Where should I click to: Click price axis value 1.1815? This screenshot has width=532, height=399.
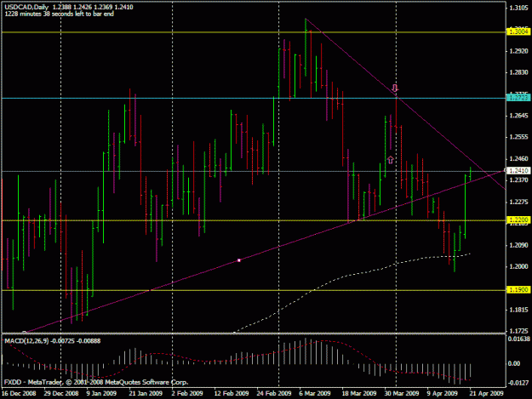point(518,310)
